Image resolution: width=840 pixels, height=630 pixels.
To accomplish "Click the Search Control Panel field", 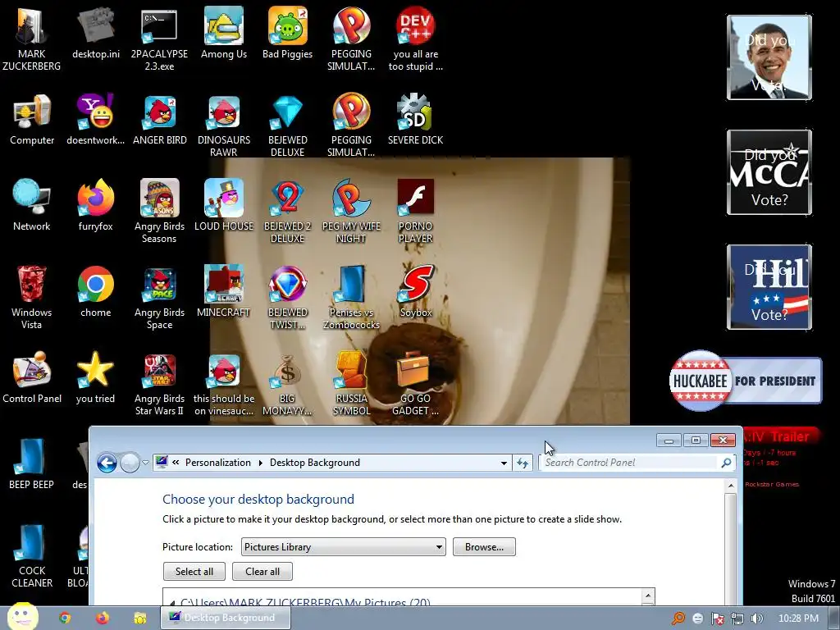I will (631, 463).
